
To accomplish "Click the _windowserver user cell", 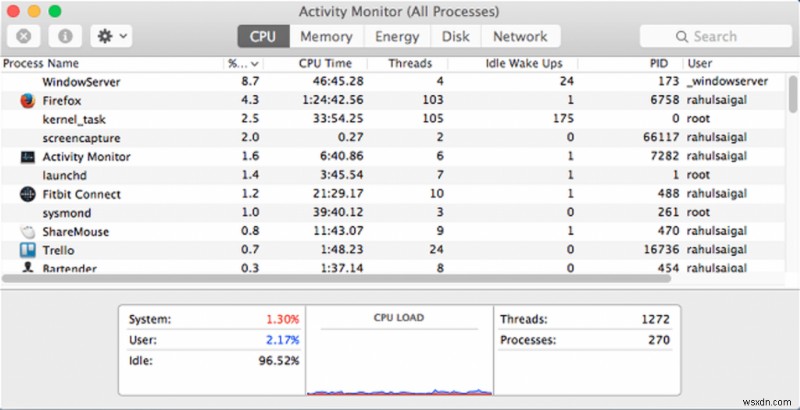I will coord(728,82).
